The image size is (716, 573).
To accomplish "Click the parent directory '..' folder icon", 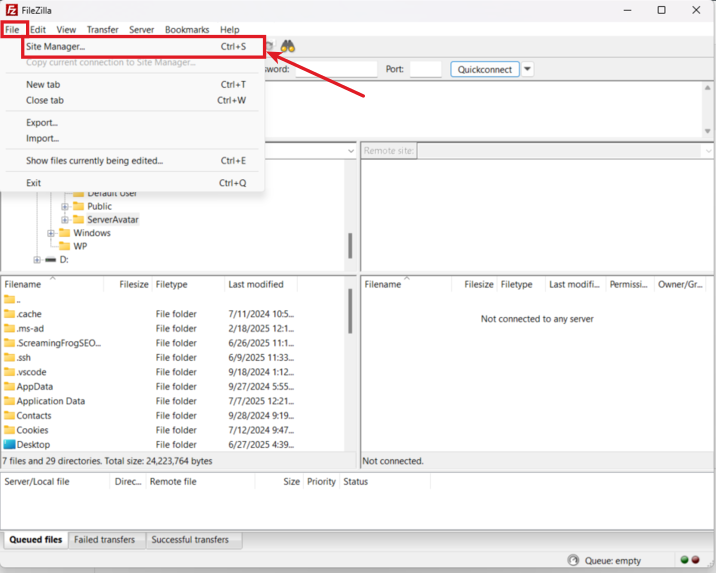I will tap(9, 300).
